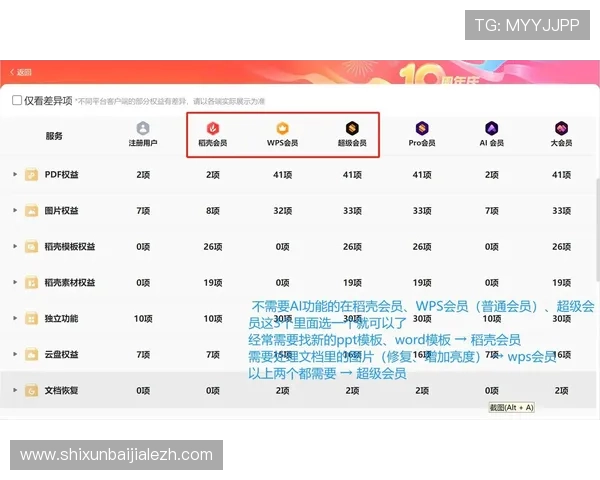Click the vertical scrollbar on the right
The height and width of the screenshot is (480, 600).
pos(598,231)
